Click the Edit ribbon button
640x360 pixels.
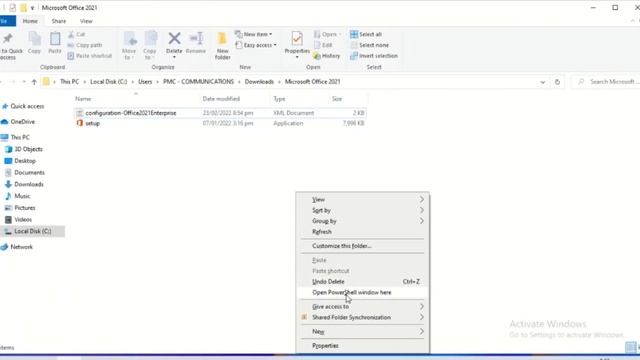(323, 45)
